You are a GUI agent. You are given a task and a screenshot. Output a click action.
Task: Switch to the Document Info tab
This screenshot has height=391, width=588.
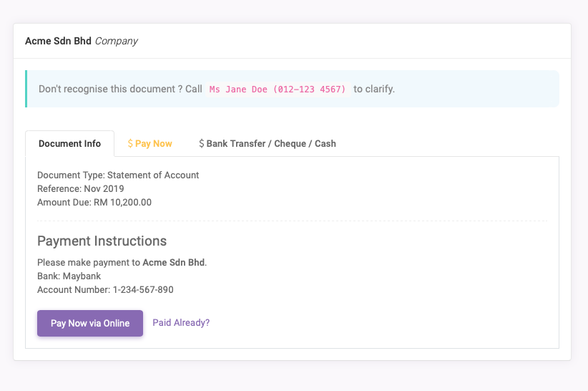pos(70,144)
